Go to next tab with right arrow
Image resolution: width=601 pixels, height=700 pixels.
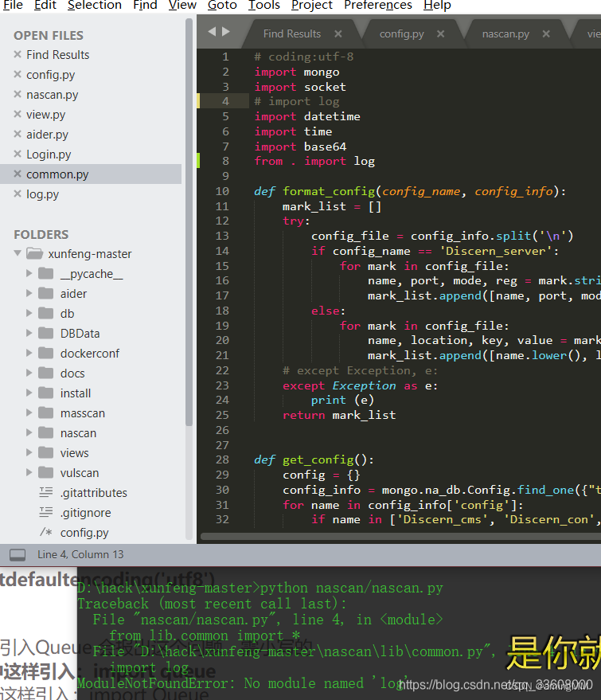point(226,31)
